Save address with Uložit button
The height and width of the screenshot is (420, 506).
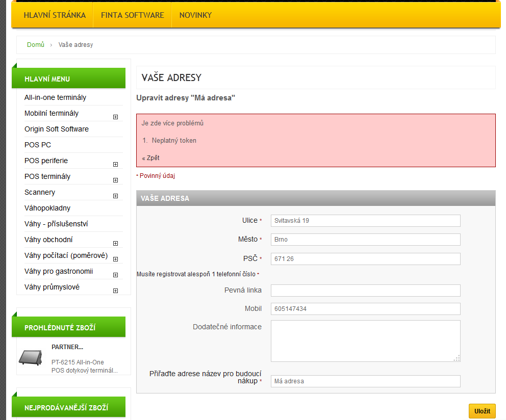(x=482, y=411)
